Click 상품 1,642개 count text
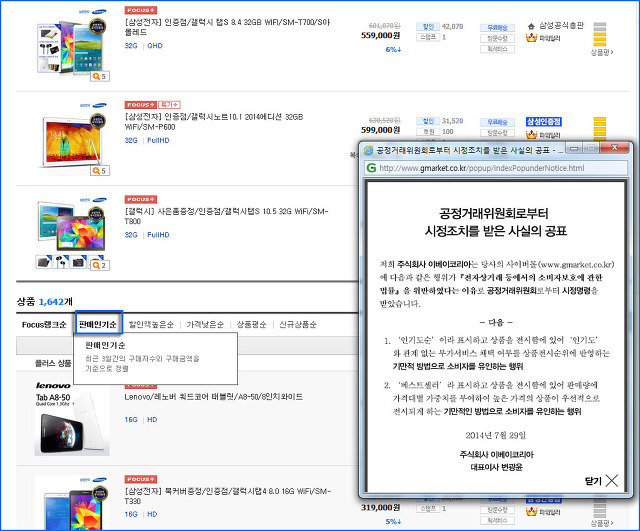Viewport: 640px width, 531px height. click(x=44, y=302)
